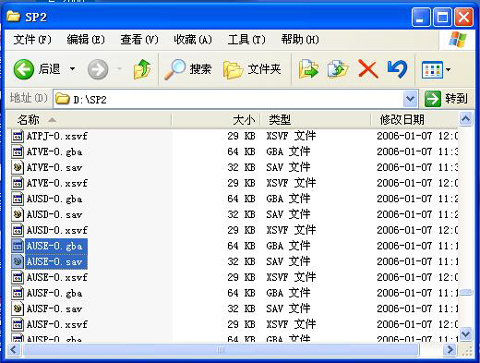Click the blue Undo arrow icon

click(x=397, y=69)
